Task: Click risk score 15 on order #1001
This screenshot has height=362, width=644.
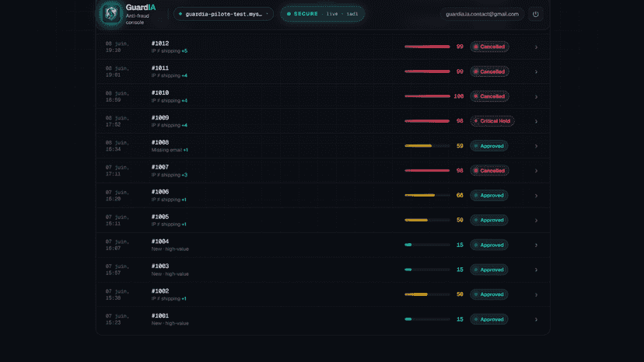Action: click(x=460, y=319)
